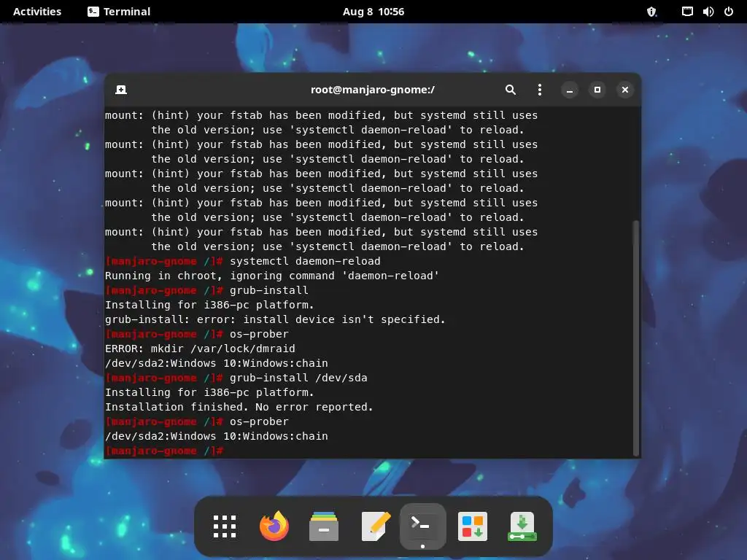The image size is (747, 560).
Task: Close the terminal window
Action: (625, 90)
